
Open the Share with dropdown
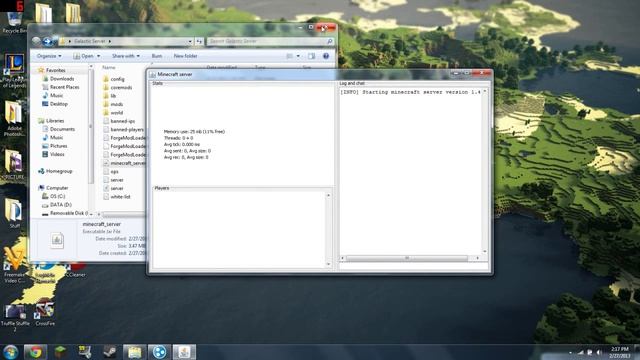126,56
